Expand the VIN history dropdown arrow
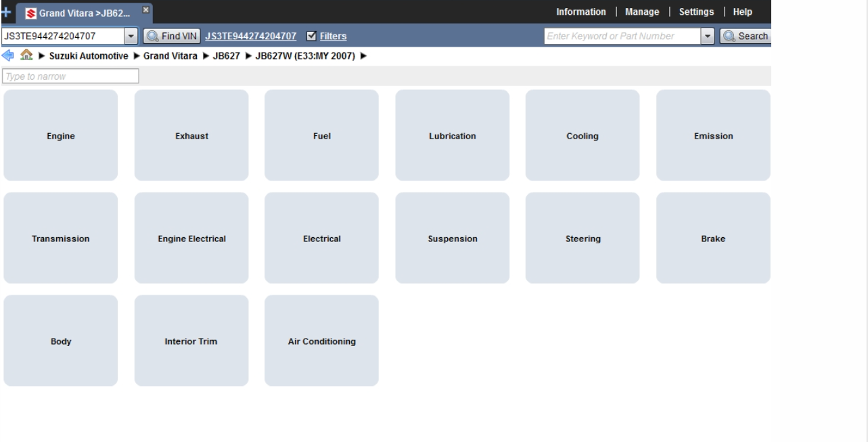The width and height of the screenshot is (868, 442). [132, 36]
